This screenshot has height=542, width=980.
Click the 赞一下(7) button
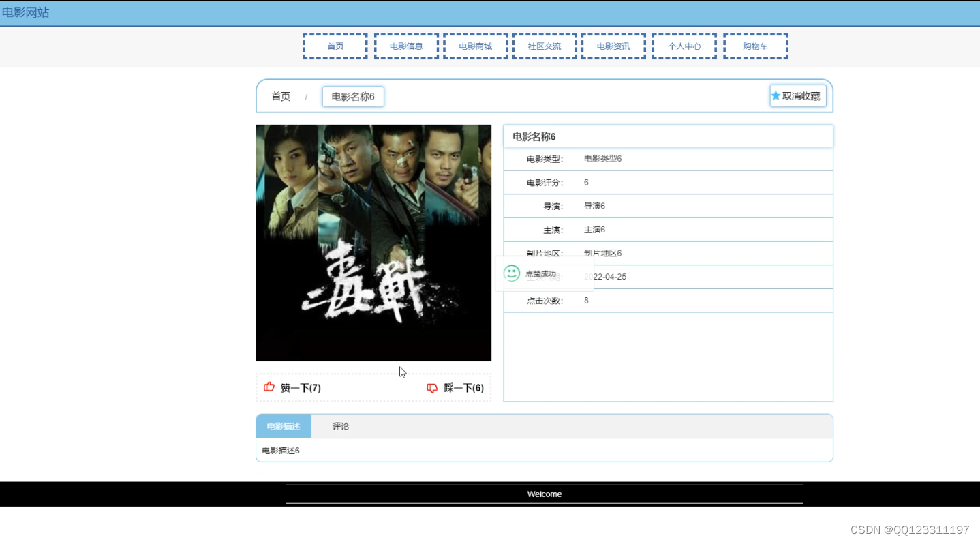pos(292,388)
